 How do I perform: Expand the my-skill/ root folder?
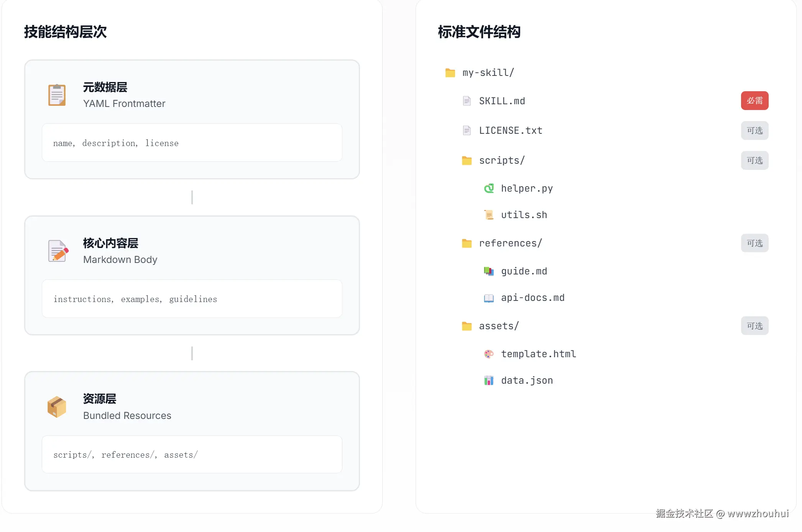[488, 73]
